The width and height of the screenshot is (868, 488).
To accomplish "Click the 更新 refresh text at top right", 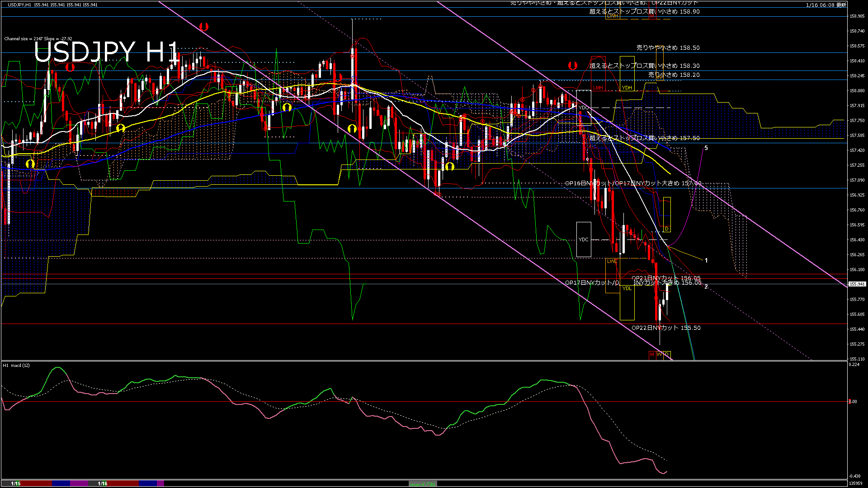I will pos(841,5).
